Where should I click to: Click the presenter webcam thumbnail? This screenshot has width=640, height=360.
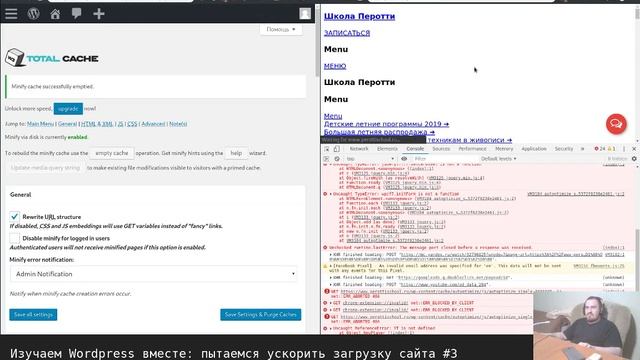point(587,326)
